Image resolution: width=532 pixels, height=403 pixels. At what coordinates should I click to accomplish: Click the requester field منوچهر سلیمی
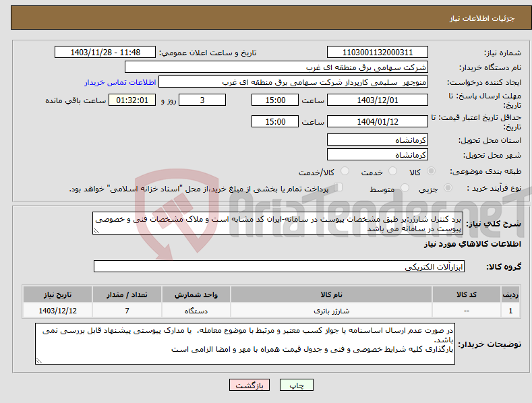(x=293, y=82)
